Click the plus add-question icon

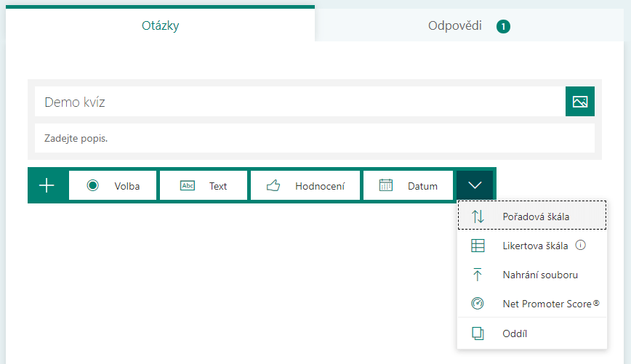47,185
